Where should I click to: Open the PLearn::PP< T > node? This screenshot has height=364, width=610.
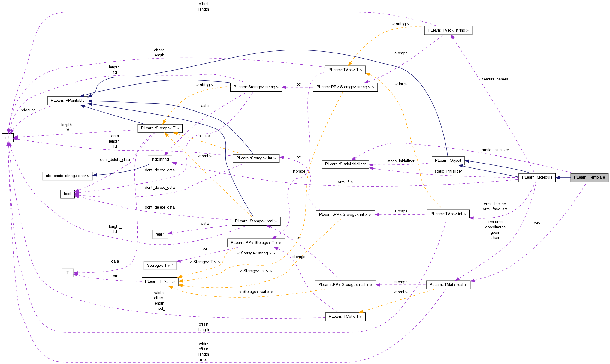pos(160,281)
